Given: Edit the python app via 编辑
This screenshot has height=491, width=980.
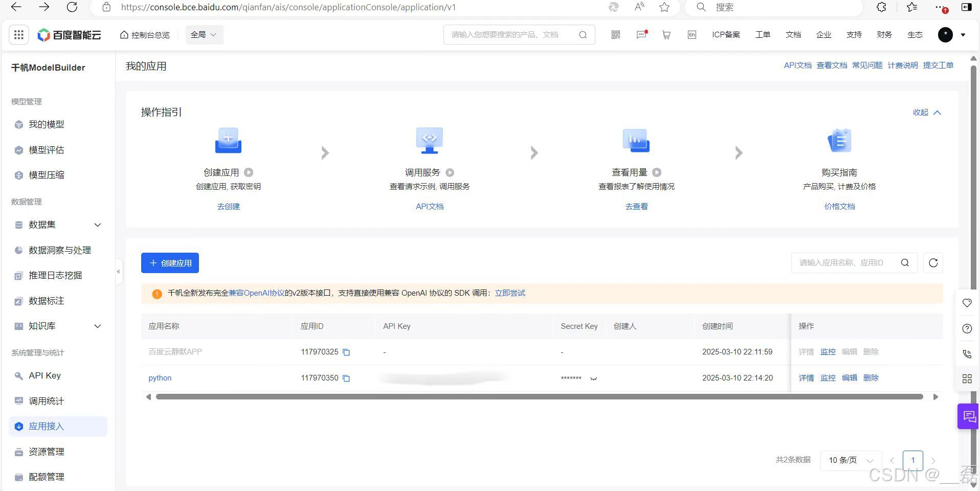Looking at the screenshot, I should click(849, 378).
